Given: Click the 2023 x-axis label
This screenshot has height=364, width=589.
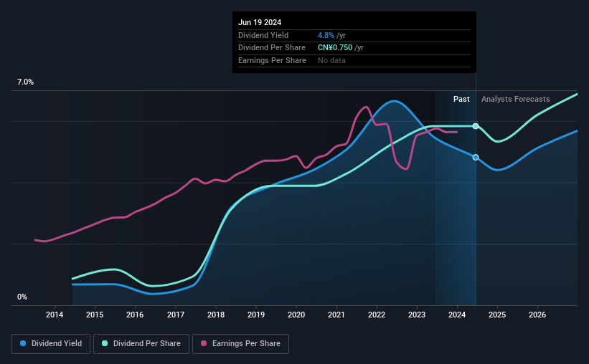Looking at the screenshot, I should pos(417,315).
